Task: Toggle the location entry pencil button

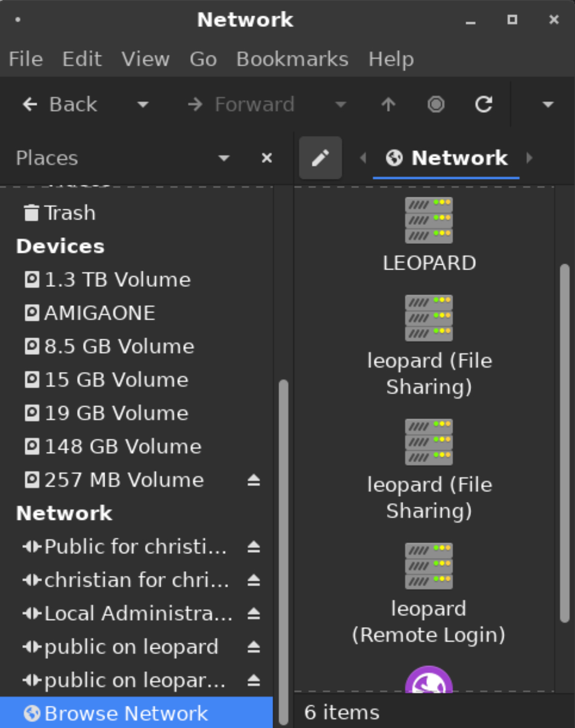Action: 321,158
